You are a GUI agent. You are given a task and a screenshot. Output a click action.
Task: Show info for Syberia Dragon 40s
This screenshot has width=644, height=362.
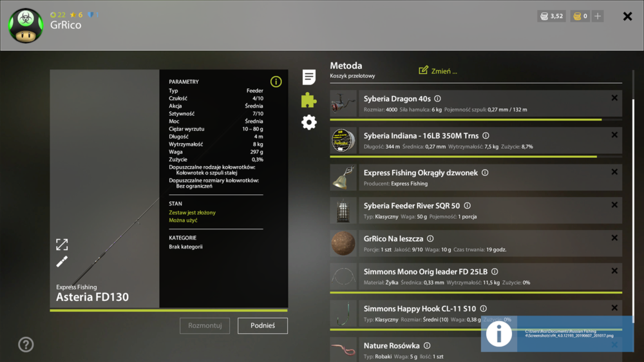[x=437, y=99]
